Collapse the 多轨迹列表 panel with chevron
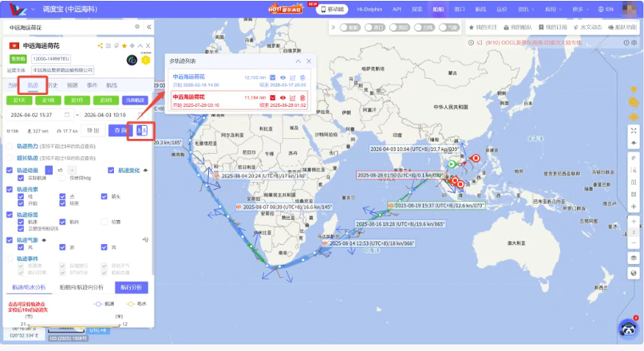The image size is (644, 351). 298,61
